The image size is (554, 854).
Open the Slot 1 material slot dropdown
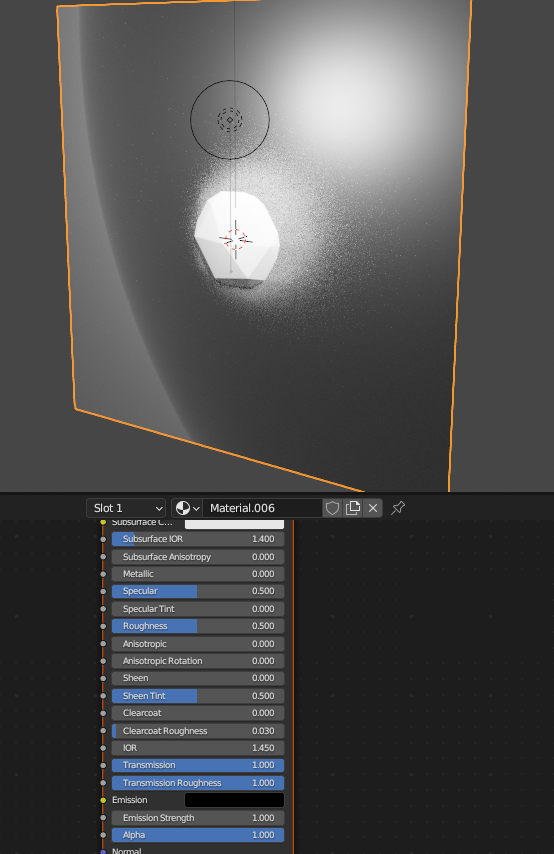(x=126, y=508)
